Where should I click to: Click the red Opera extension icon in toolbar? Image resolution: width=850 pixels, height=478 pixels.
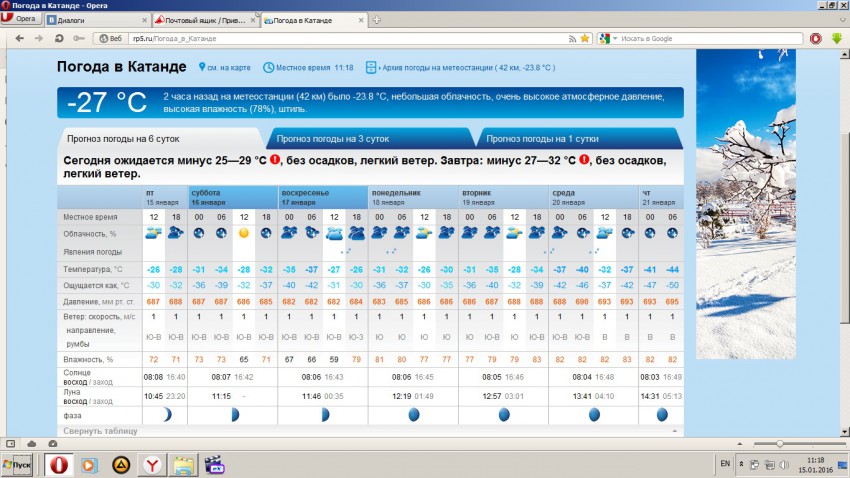tap(815, 38)
